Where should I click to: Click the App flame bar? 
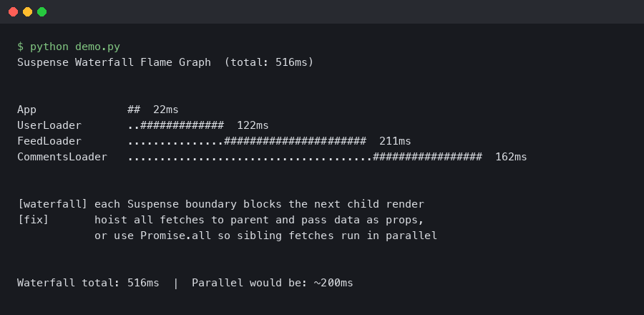click(134, 110)
